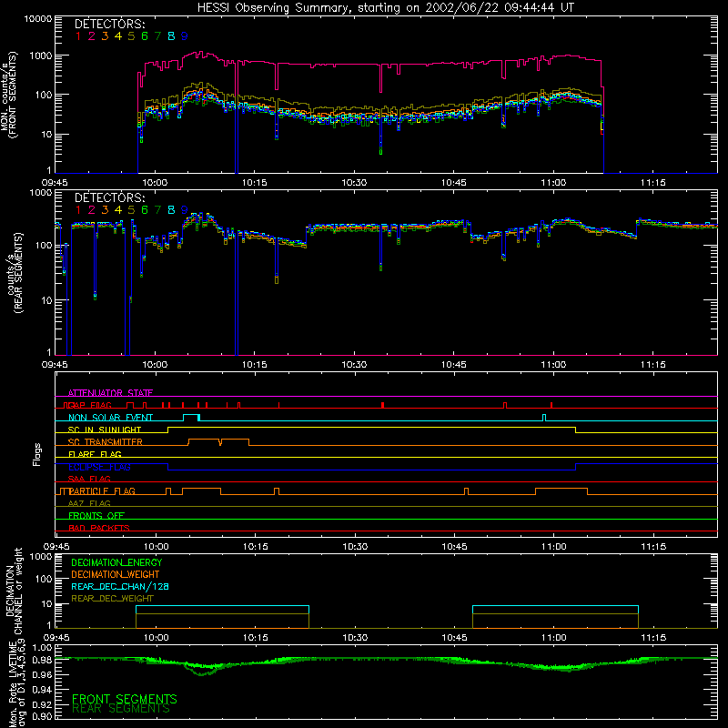Click the DECIMATION_ENERGY legend entry

pos(116,562)
